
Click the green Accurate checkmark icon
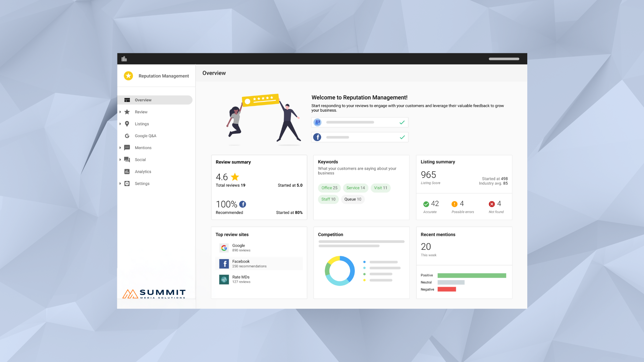click(426, 204)
